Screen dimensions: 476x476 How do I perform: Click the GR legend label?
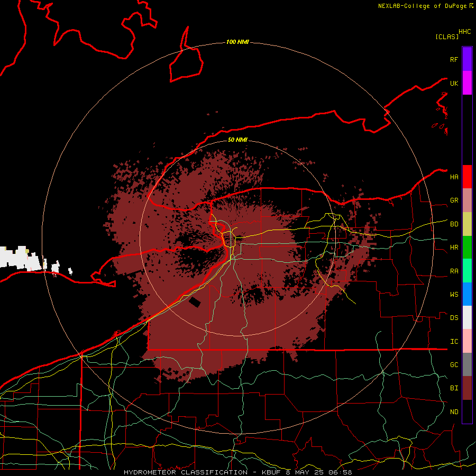pos(454,200)
